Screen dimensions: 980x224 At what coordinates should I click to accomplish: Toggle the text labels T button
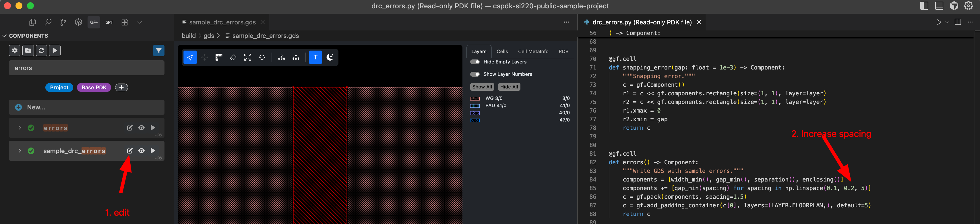[315, 57]
